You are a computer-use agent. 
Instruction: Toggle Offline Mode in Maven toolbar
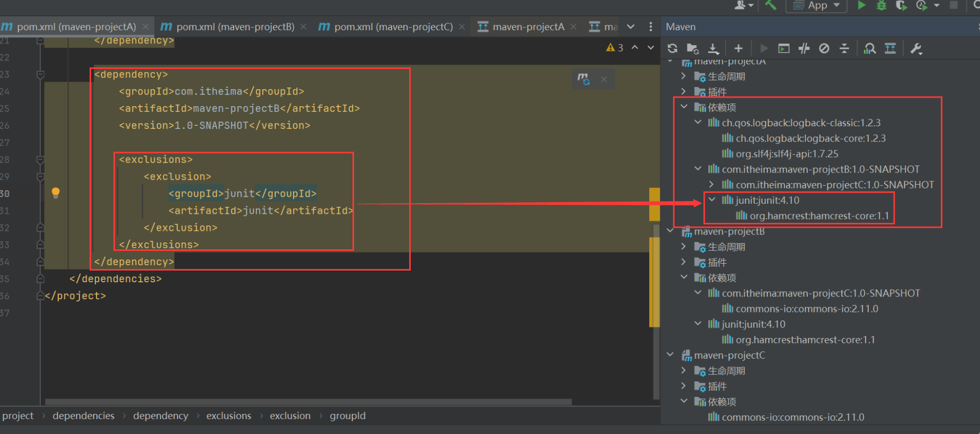coord(804,48)
